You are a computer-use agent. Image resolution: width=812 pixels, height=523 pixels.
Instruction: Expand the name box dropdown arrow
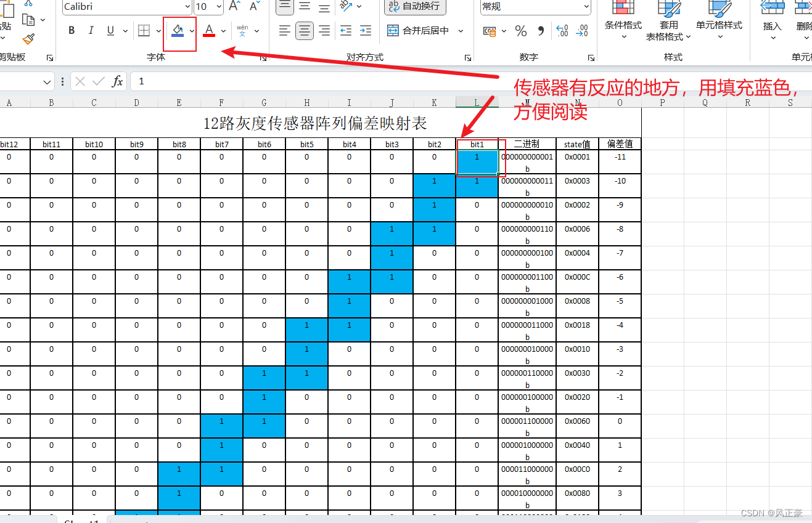pyautogui.click(x=48, y=81)
